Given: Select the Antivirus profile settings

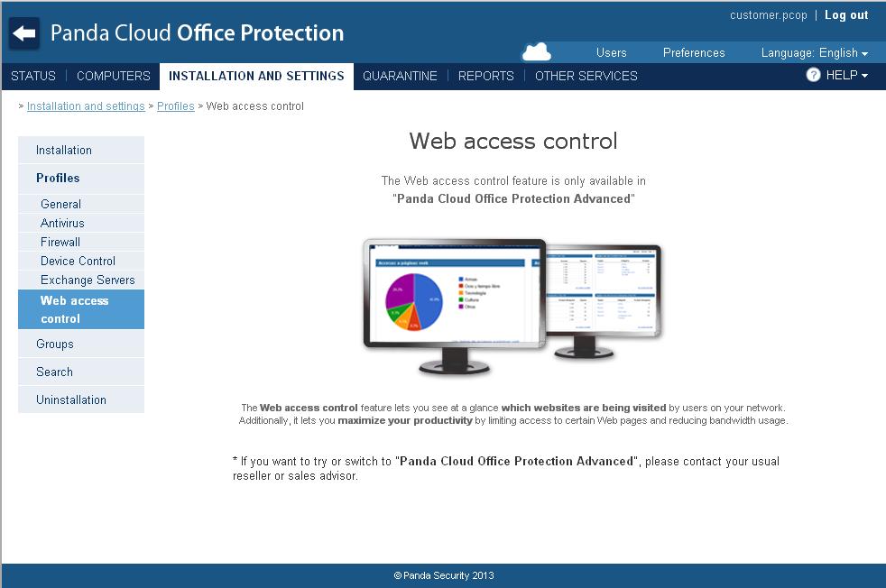Looking at the screenshot, I should click(61, 223).
